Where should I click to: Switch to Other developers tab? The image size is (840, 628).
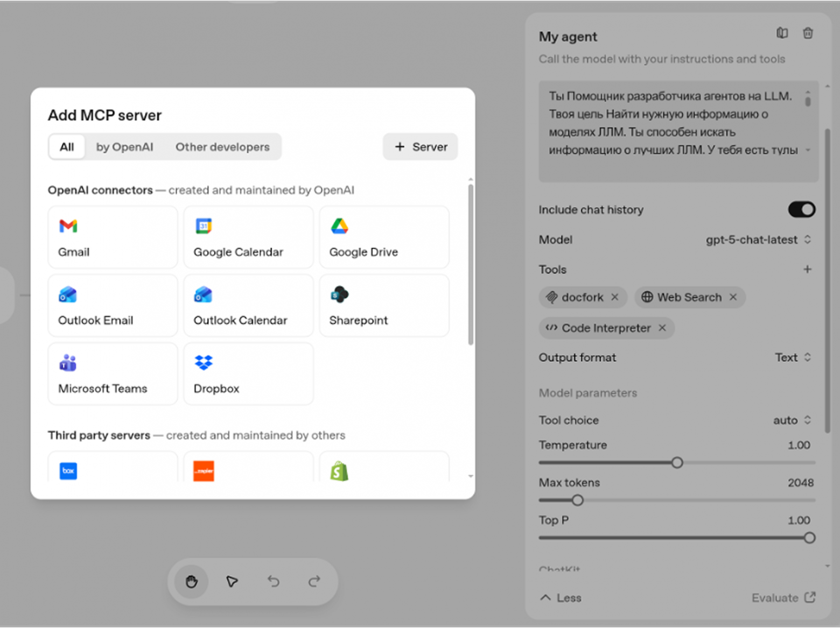[222, 147]
